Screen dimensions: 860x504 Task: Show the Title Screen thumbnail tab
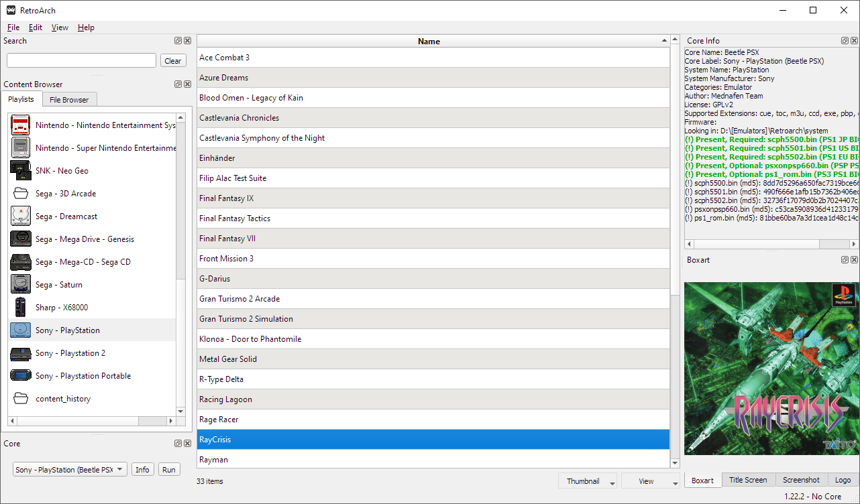748,480
